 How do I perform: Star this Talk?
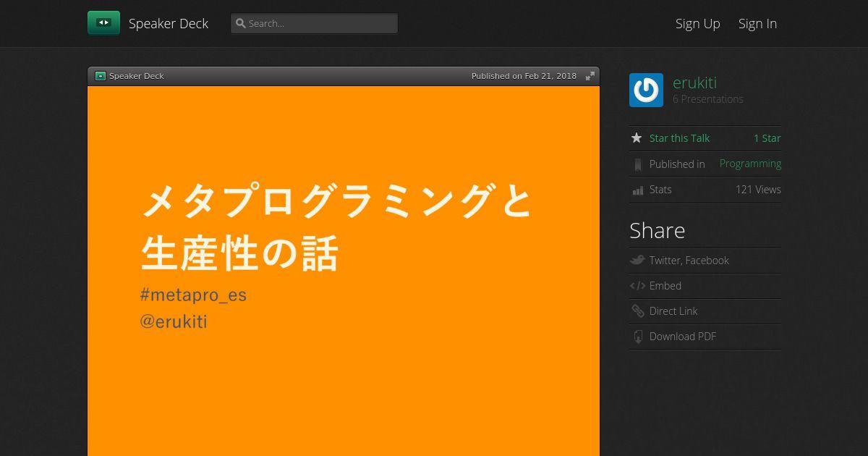(679, 138)
